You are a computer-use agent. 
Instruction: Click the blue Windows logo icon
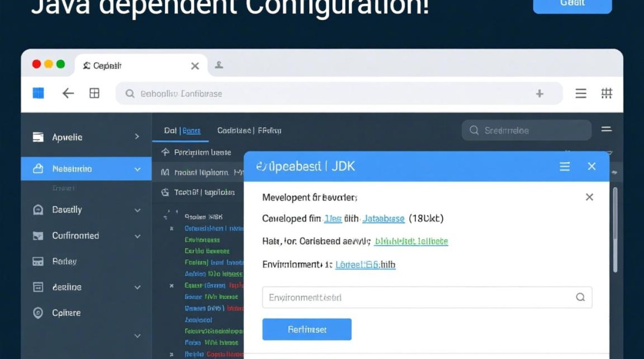click(38, 93)
